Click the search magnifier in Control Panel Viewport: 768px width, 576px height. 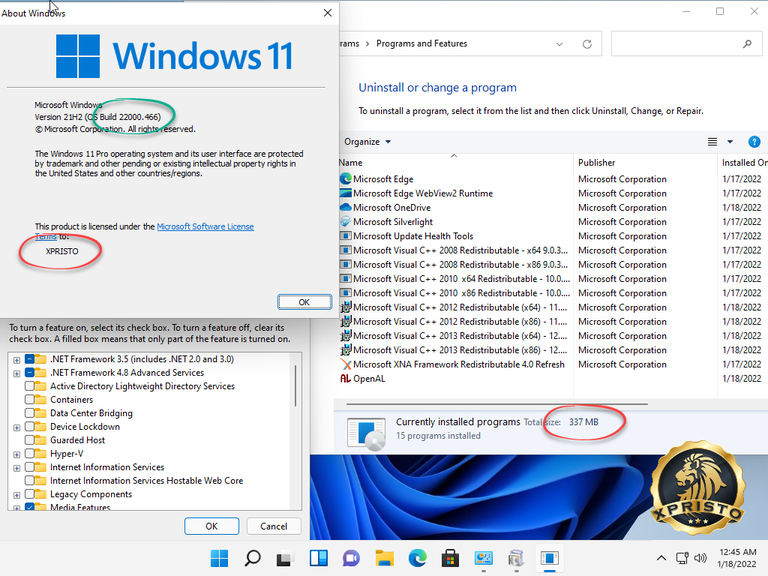pos(747,44)
